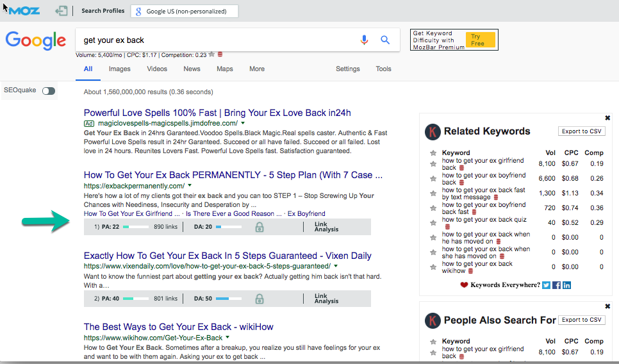619x364 pixels.
Task: Star ex boyfriend back fast keyword
Action: point(433,208)
